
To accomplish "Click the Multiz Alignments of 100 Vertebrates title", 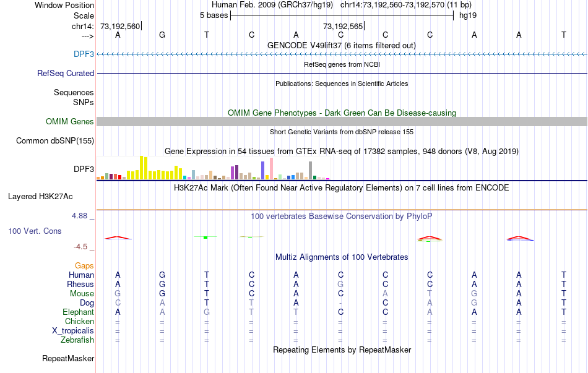I will pos(342,257).
